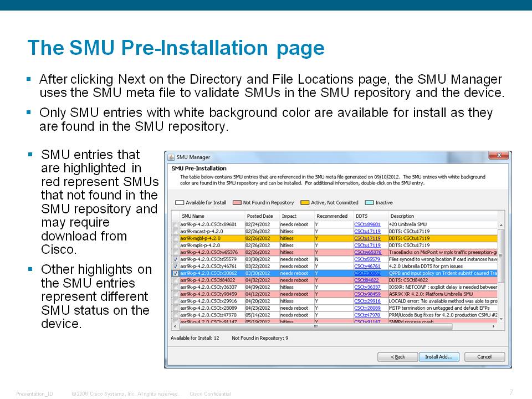The width and height of the screenshot is (532, 399).
Task: Select the asr9k-p-4.2.0.CSCtw65376 SMU name
Action: coord(209,253)
